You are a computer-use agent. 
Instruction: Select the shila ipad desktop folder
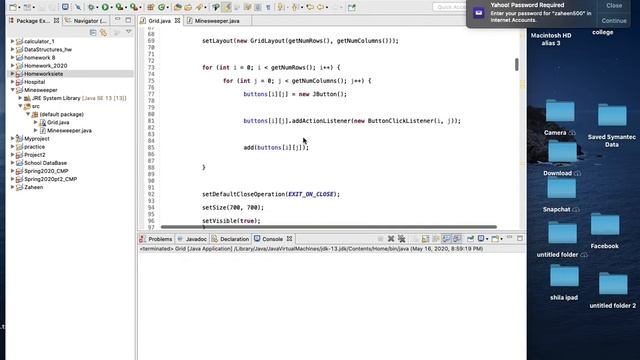(564, 282)
